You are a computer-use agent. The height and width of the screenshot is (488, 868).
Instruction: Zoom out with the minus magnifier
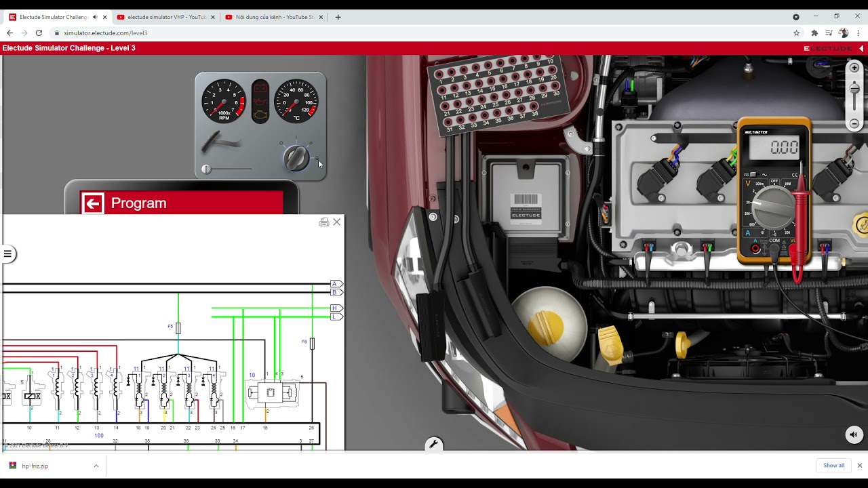854,123
